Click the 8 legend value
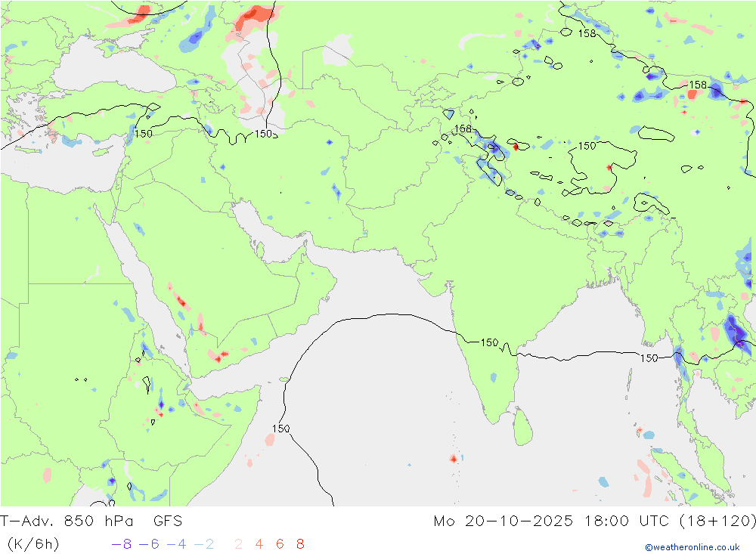Viewport: 756px width, 554px height. coord(300,544)
